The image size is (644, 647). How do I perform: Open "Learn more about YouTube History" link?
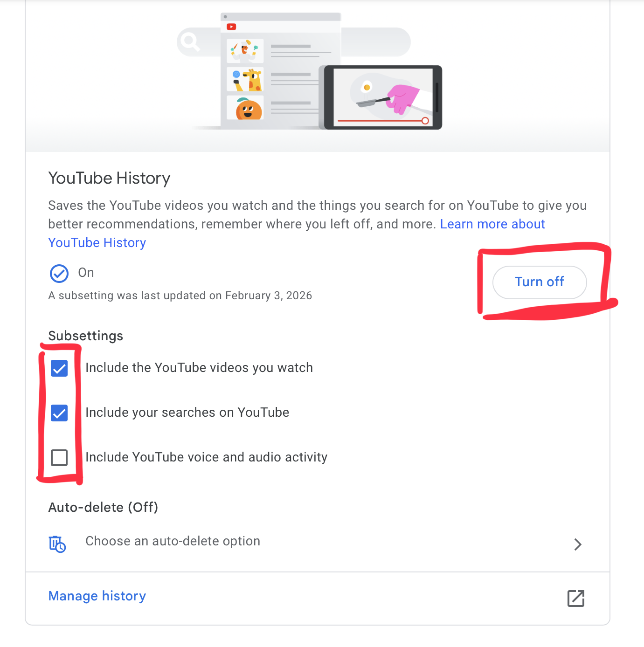click(x=492, y=224)
